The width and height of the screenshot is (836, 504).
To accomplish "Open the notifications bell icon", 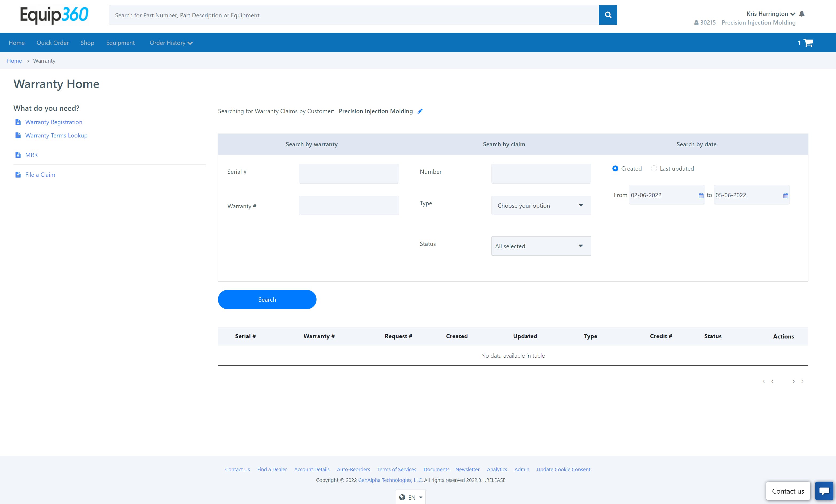I will pos(802,14).
